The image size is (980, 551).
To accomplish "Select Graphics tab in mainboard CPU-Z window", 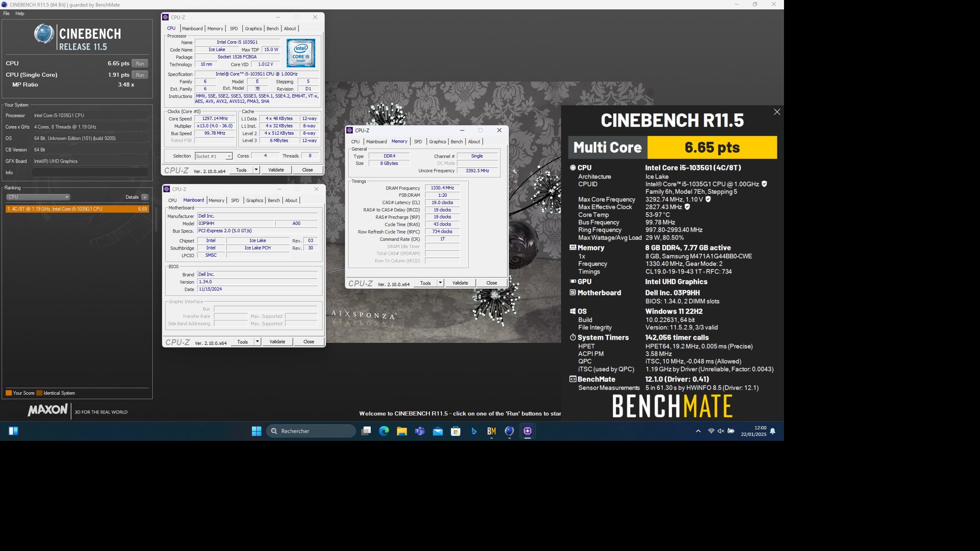I will tap(254, 200).
